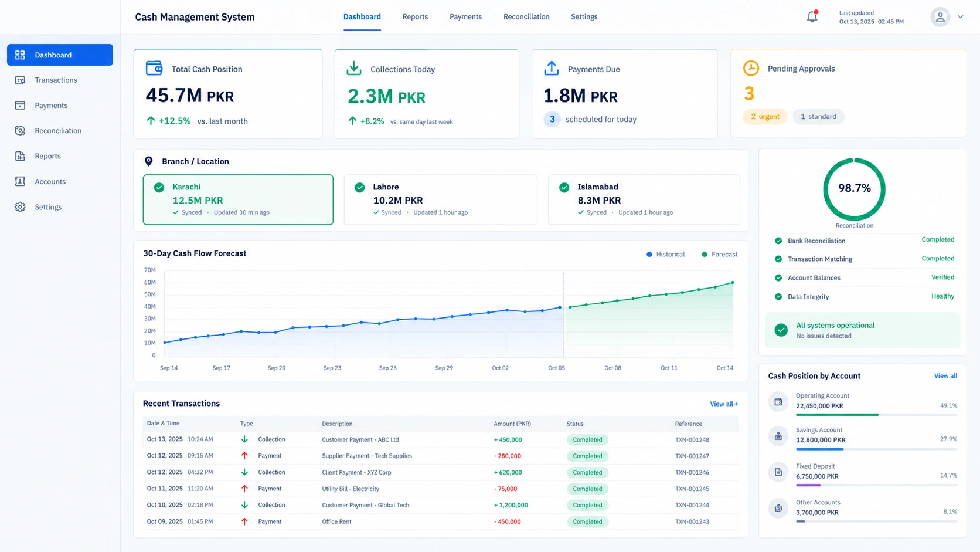Click the Pending Approvals clock icon
Viewport: 980px width, 552px height.
tap(751, 68)
